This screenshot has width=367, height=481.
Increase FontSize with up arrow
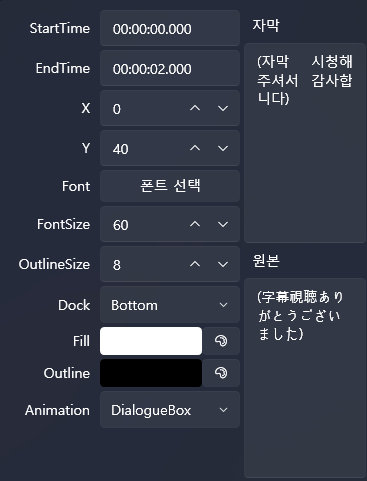coord(195,224)
